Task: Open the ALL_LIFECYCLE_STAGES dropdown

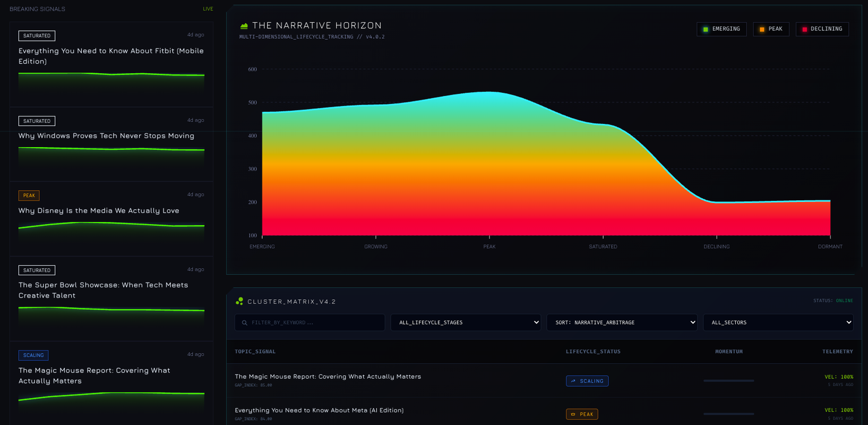Action: coord(466,322)
